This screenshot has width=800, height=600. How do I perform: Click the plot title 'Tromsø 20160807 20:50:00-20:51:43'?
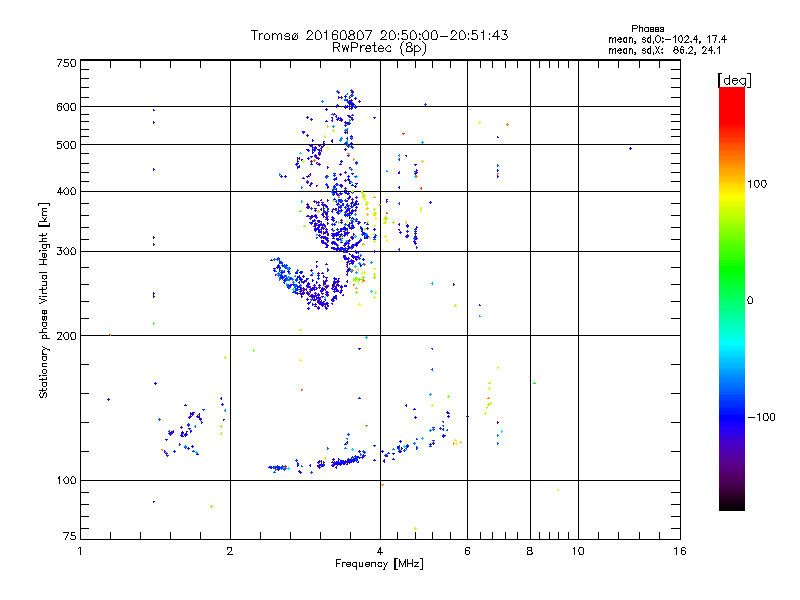point(379,35)
